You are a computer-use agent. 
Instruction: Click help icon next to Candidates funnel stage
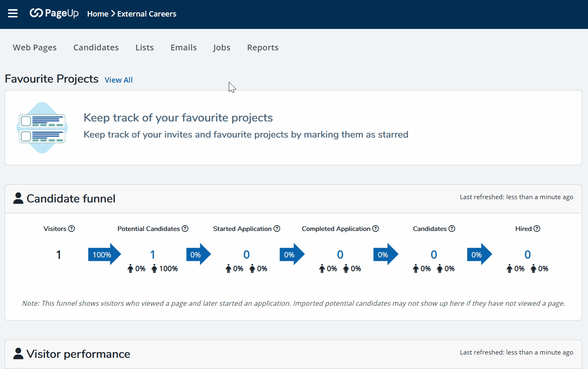point(452,229)
